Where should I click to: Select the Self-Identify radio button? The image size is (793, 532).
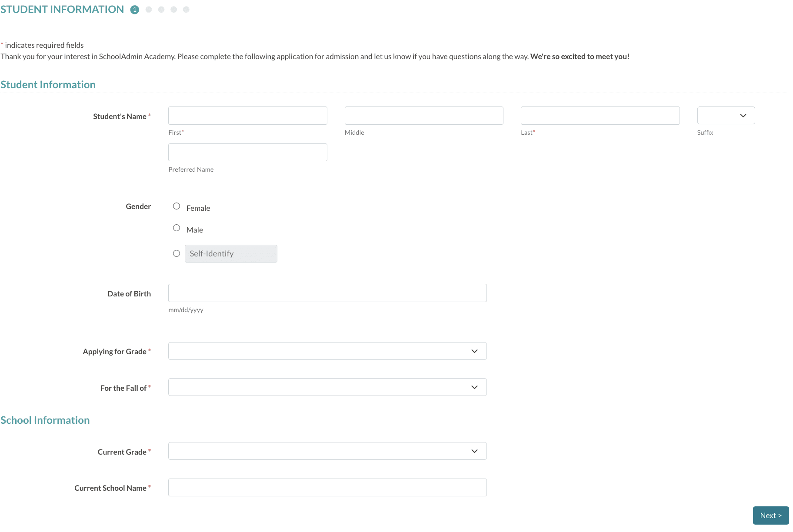(177, 253)
